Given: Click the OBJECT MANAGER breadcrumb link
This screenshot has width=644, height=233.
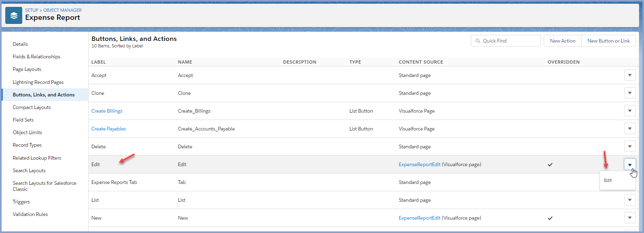Looking at the screenshot, I should (x=62, y=10).
